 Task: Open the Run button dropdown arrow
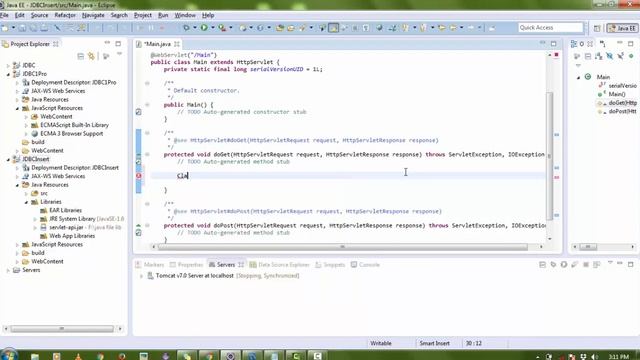tap(213, 28)
